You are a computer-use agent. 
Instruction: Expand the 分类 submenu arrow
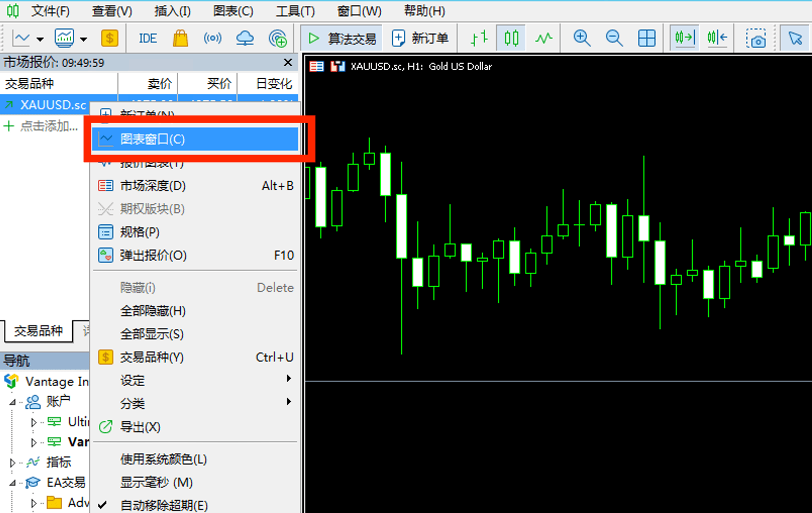coord(288,402)
